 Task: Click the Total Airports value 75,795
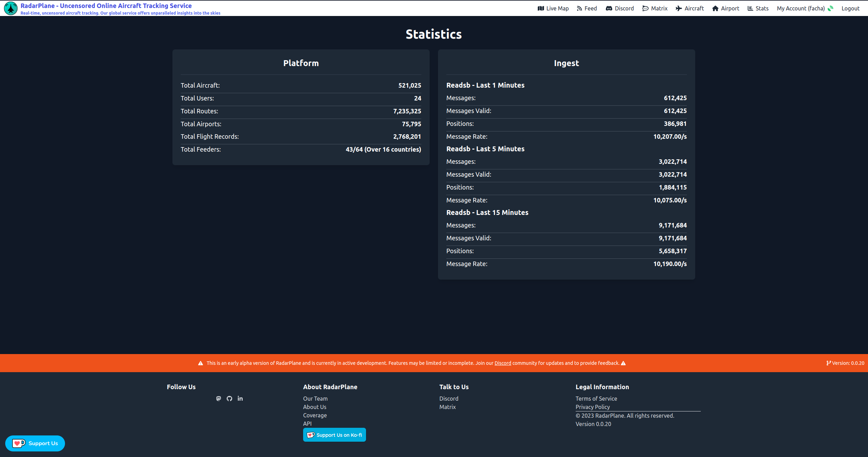tap(412, 124)
